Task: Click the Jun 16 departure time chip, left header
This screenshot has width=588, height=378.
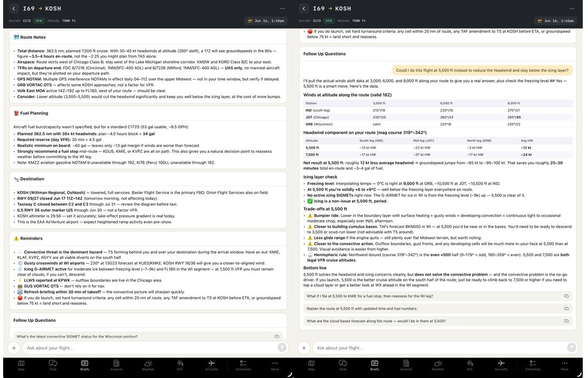Action: 266,20
